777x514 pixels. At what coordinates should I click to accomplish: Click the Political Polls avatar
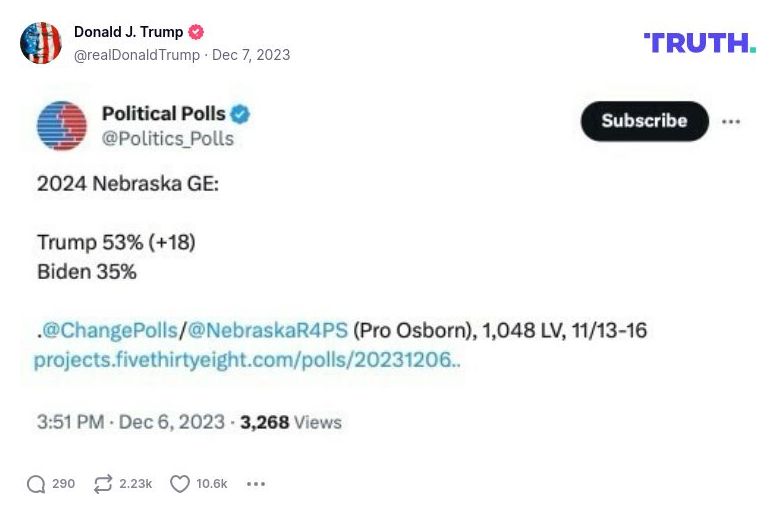(62, 125)
